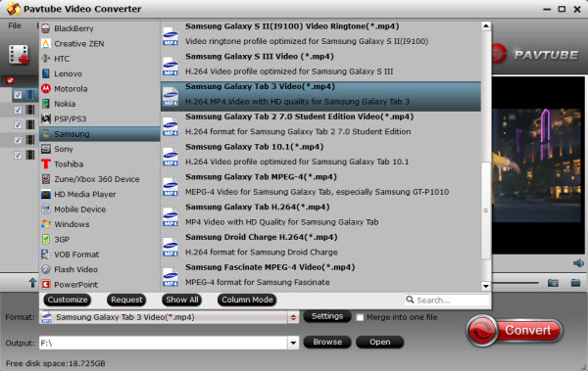Choose the VOB Format icon

(x=46, y=255)
